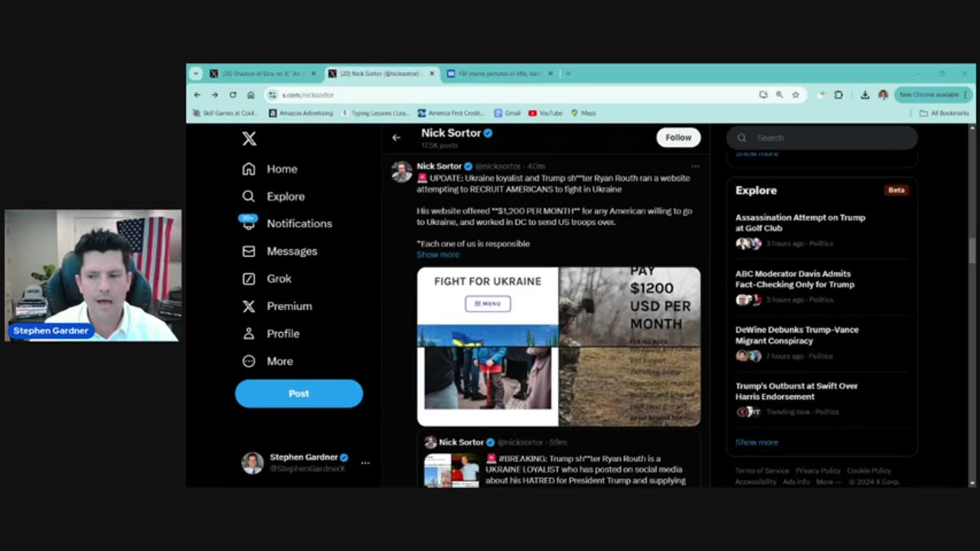Open Amazon Advertising bookmark
The height and width of the screenshot is (551, 980).
301,113
